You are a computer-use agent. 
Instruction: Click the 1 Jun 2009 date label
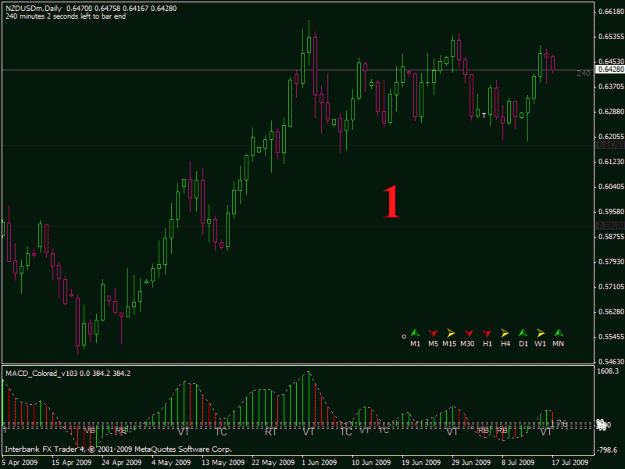click(319, 462)
